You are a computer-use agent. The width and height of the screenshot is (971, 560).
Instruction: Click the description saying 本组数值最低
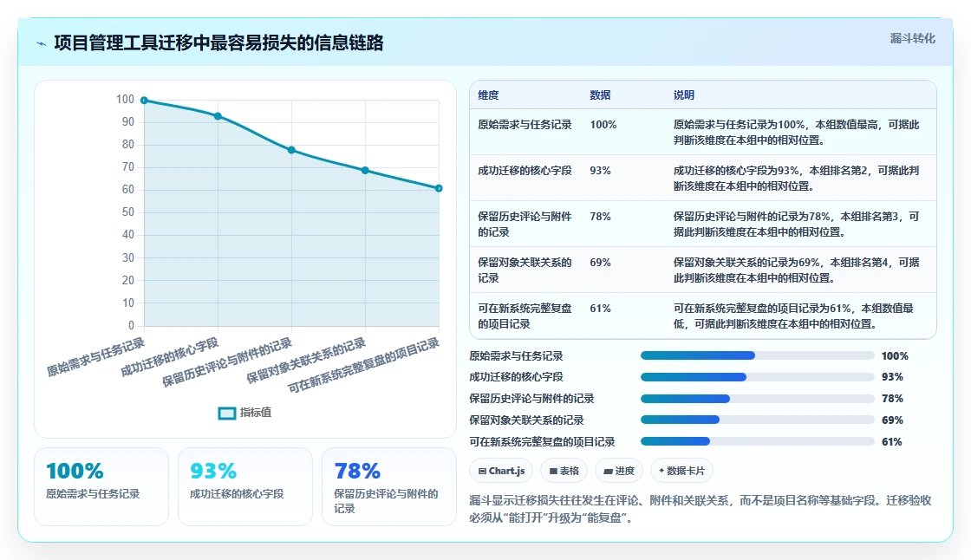pyautogui.click(x=793, y=316)
